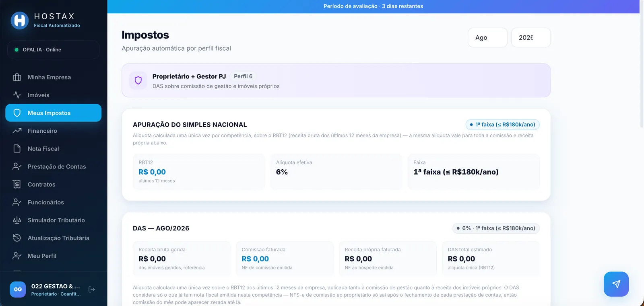Select Funcionários in the sidebar
This screenshot has width=644, height=306.
[53, 202]
